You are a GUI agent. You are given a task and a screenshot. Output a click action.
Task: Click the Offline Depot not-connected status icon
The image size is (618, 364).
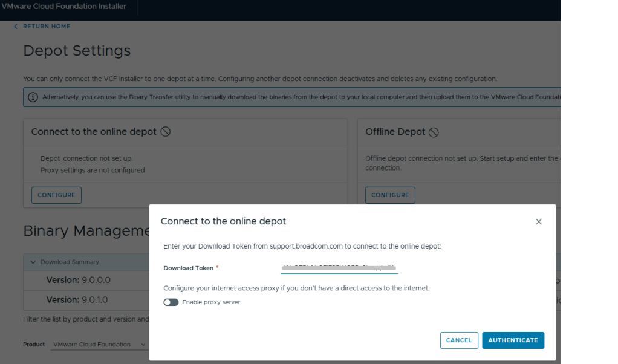[x=434, y=132]
